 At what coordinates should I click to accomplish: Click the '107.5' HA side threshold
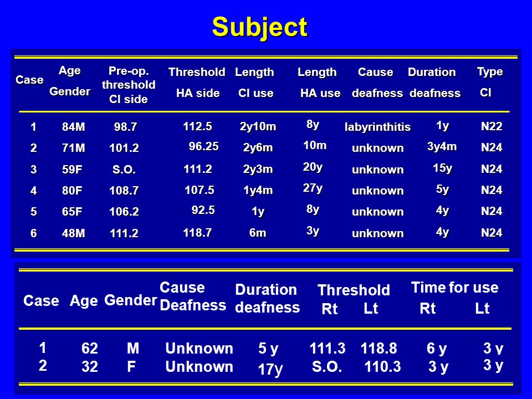(199, 190)
